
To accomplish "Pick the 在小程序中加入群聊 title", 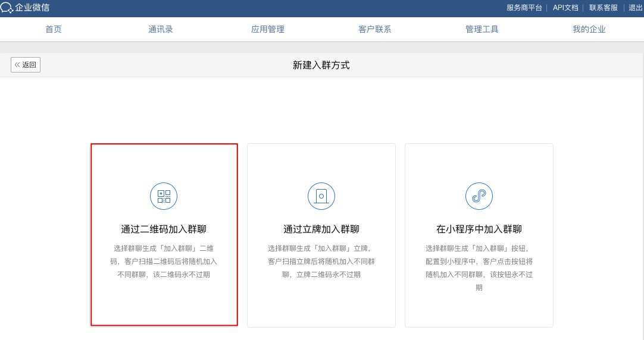I will pyautogui.click(x=479, y=229).
